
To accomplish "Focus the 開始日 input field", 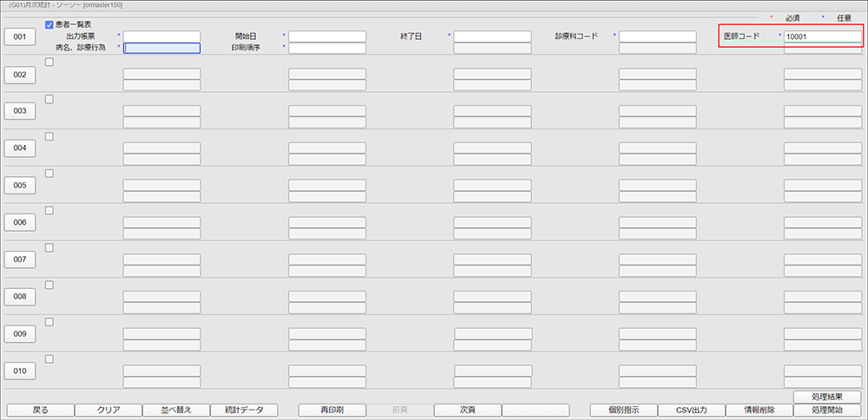I will click(327, 36).
